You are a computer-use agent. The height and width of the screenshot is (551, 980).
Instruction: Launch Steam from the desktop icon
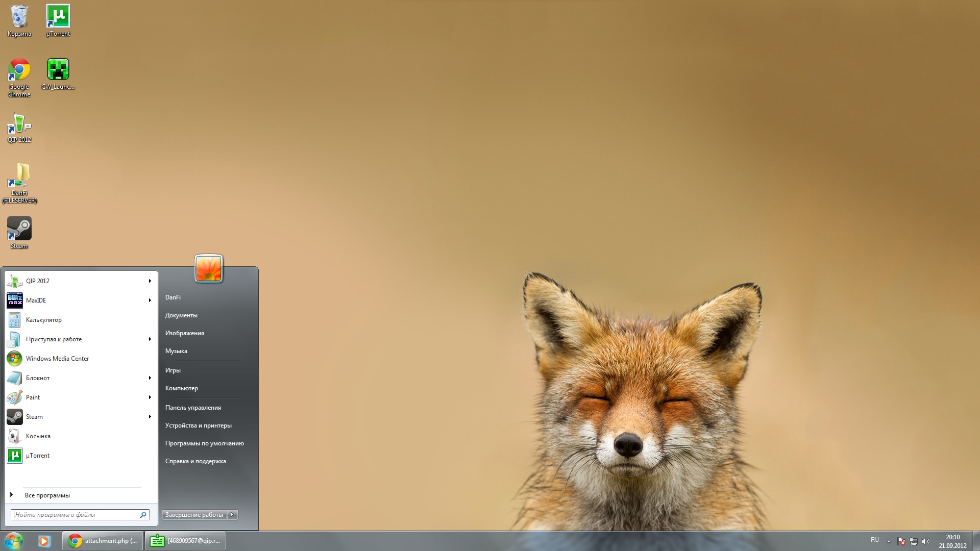click(x=19, y=229)
